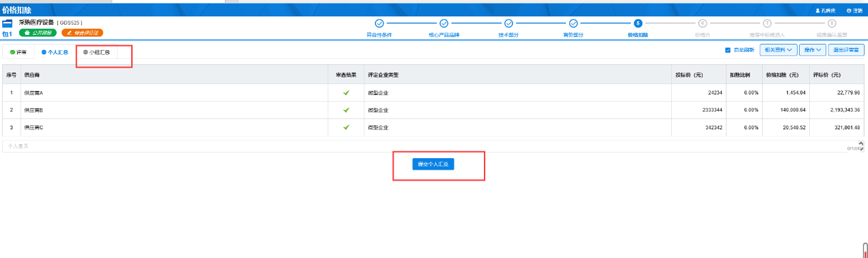Click the 符合性条件 step label
868x258 pixels.
(x=379, y=34)
